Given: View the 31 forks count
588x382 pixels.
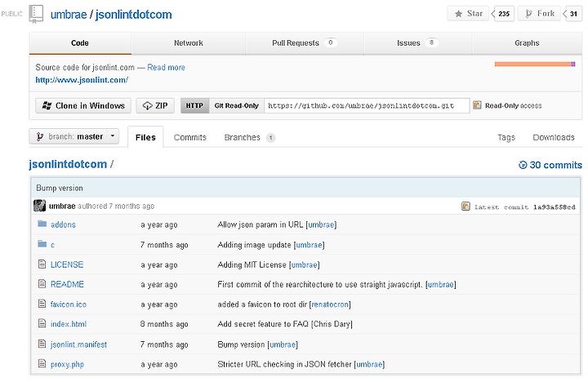Looking at the screenshot, I should tap(573, 14).
